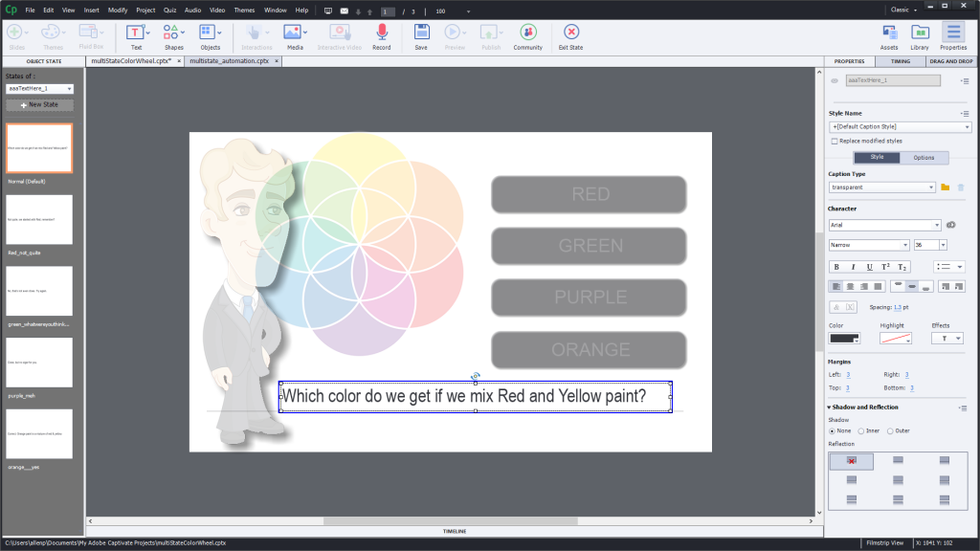Open the states dropdown showing aaaTextHere_1
Image resolution: width=980 pixels, height=551 pixels.
tap(39, 88)
